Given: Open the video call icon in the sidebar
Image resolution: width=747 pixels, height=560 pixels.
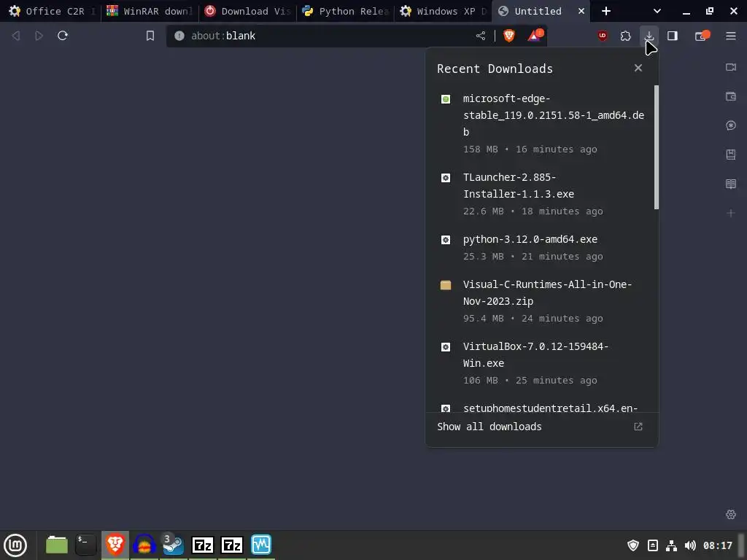Looking at the screenshot, I should coord(731,67).
